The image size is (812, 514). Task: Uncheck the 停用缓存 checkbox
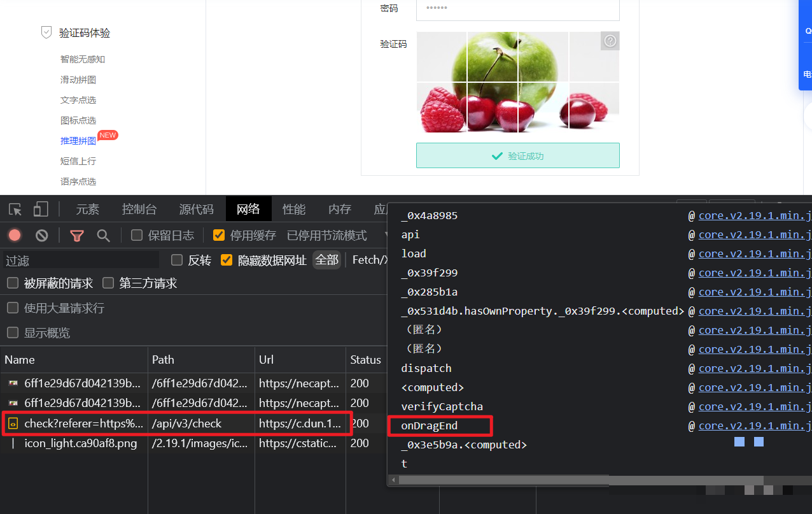(x=219, y=236)
